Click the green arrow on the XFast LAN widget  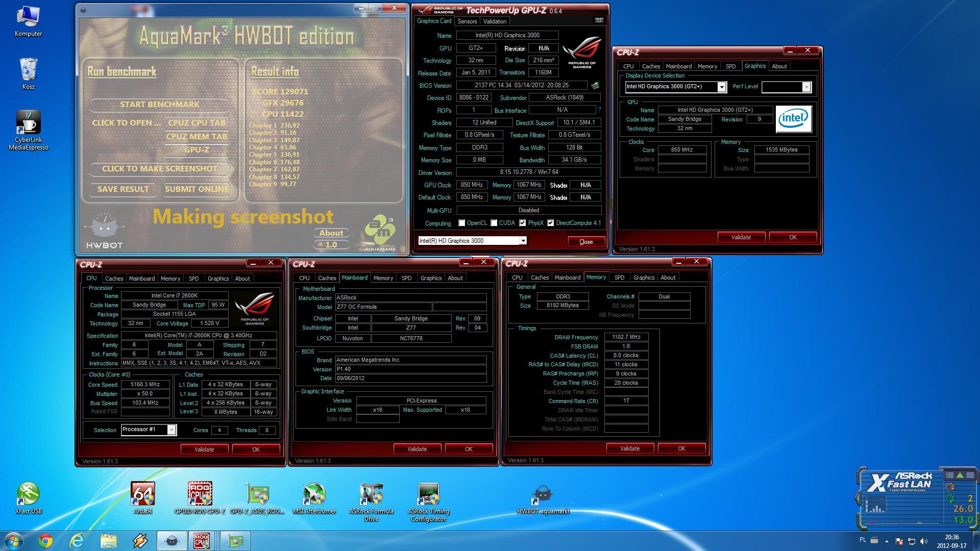coord(960,475)
